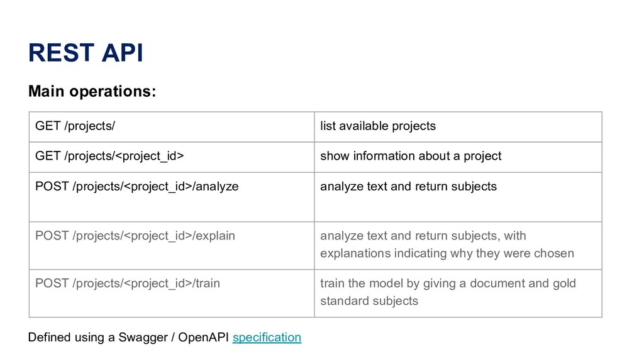Click the explanations description cell
Viewport: 644px width, 362px height.
click(447, 244)
